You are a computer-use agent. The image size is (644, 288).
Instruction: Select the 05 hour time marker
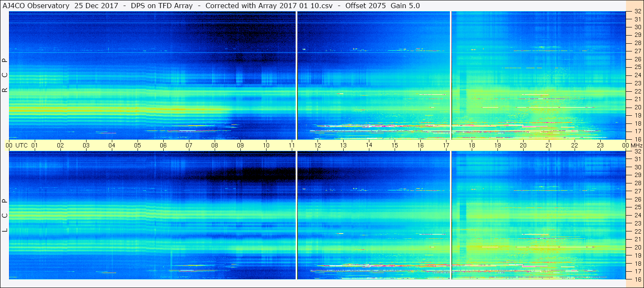138,145
